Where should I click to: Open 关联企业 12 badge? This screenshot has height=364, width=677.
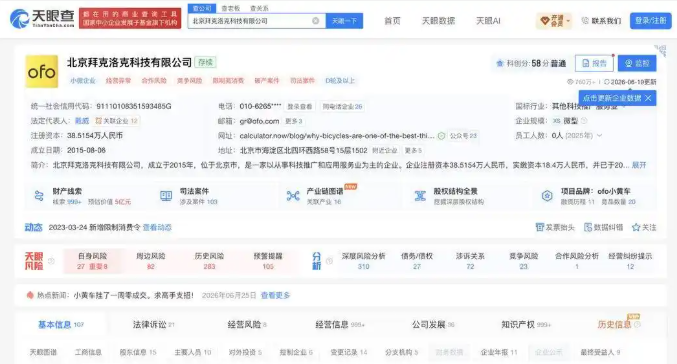click(117, 121)
